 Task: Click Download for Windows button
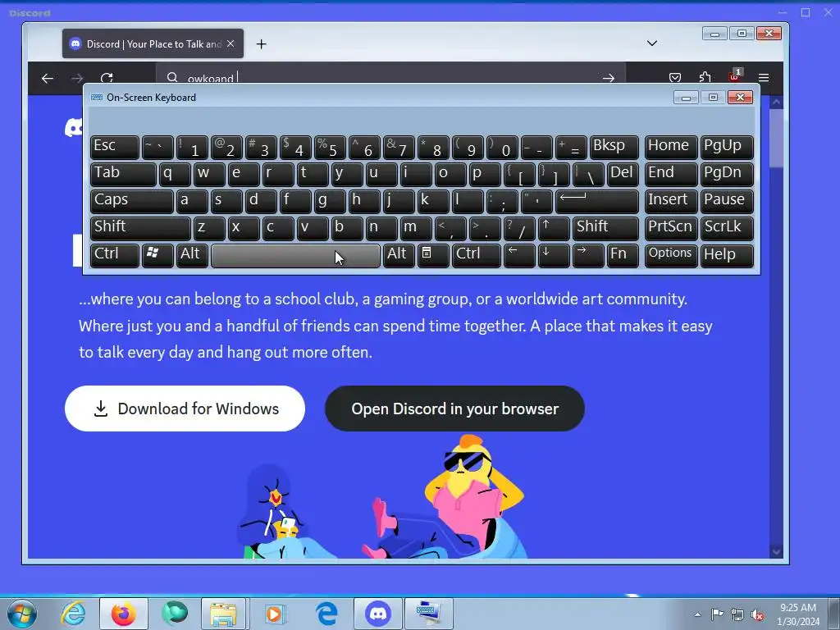(x=185, y=409)
